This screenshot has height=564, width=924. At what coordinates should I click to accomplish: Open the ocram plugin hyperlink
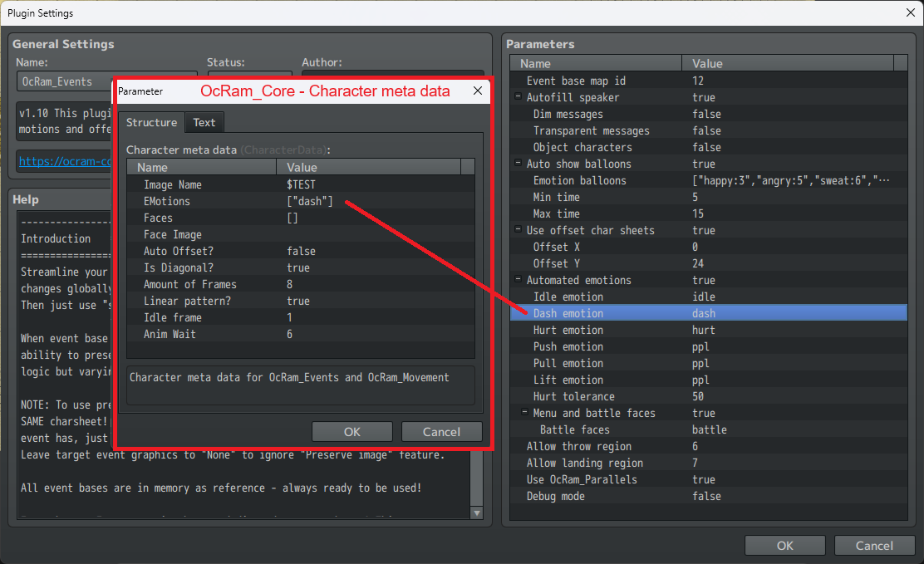coord(65,161)
